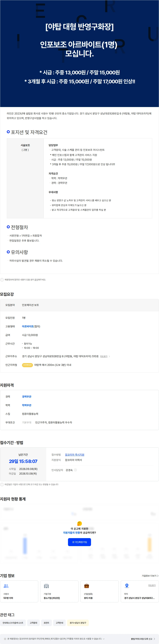Select the 고객응대 related tag
Screen dimensions: 159x644
33,623
